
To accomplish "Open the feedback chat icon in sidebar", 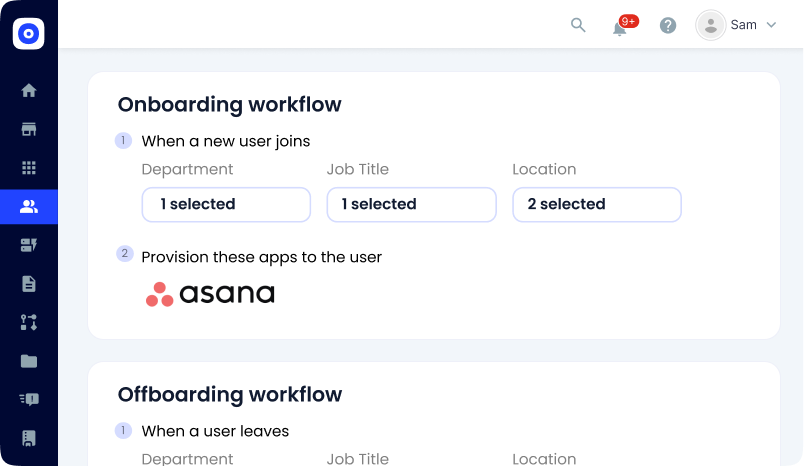I will tap(29, 399).
